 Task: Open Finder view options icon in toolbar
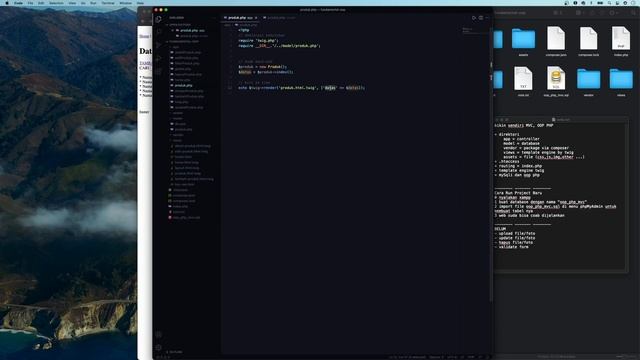point(558,13)
